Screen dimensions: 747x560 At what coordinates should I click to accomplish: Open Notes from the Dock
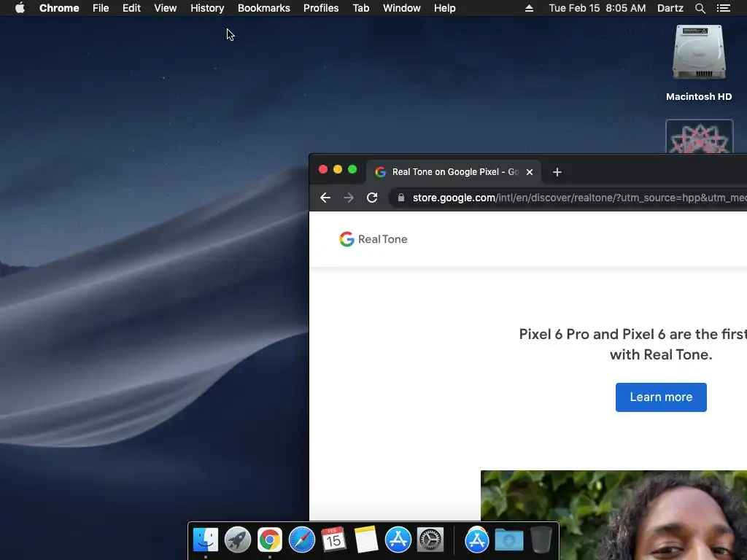pyautogui.click(x=366, y=540)
